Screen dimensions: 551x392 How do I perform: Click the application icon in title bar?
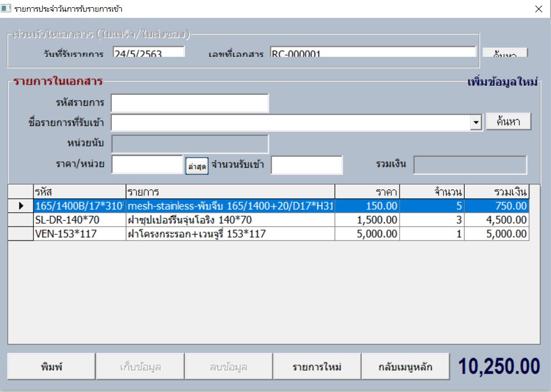pos(6,8)
